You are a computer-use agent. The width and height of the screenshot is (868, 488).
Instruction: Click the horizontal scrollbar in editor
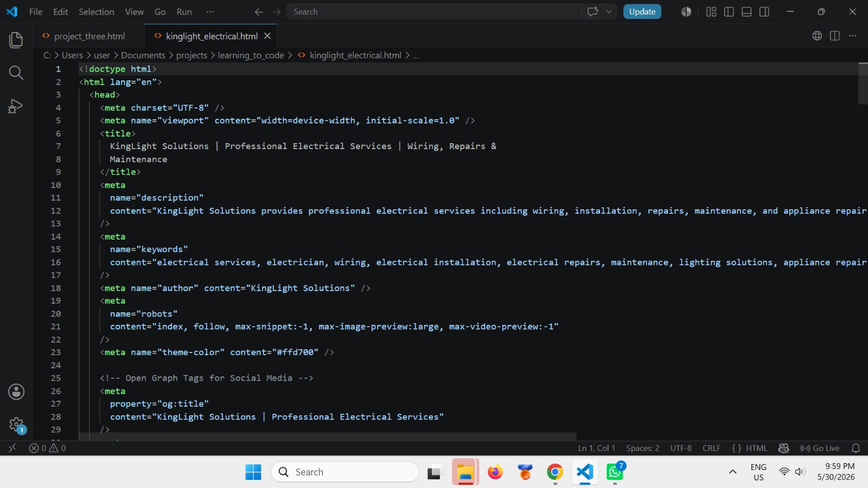coord(327,436)
